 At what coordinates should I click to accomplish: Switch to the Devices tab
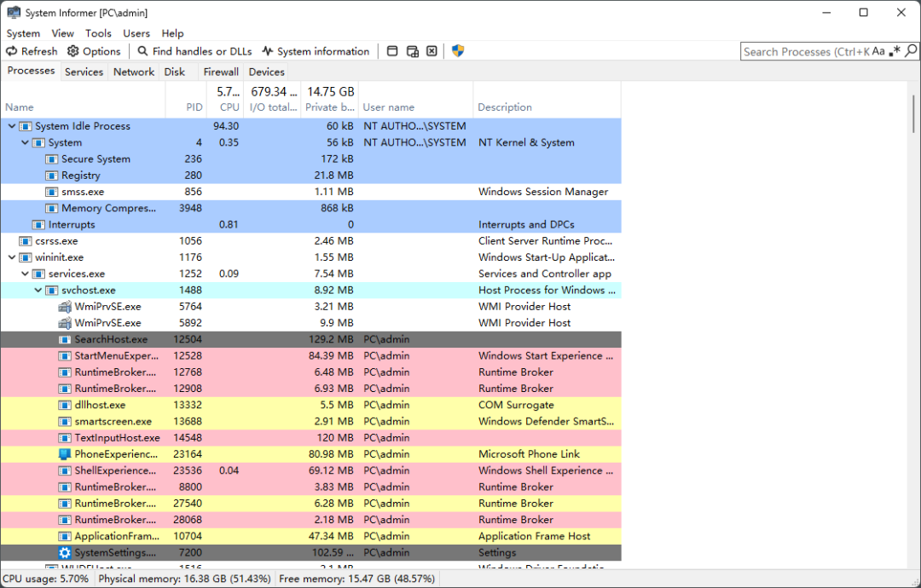267,72
